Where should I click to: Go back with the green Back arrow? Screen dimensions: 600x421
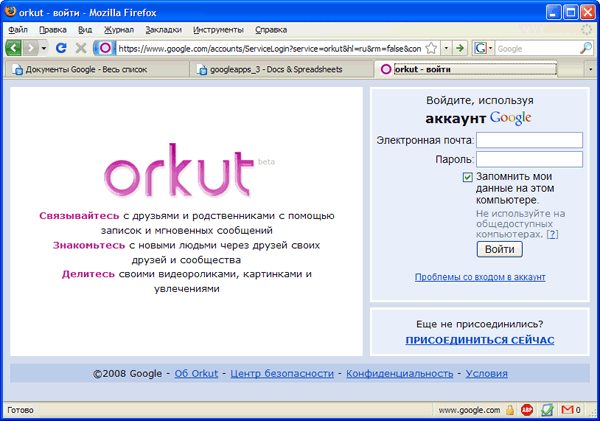coord(14,48)
